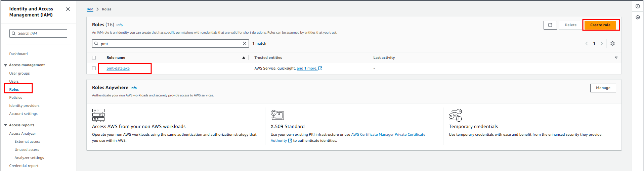The image size is (644, 171).
Task: Navigate to Identity providers
Action: [24, 106]
